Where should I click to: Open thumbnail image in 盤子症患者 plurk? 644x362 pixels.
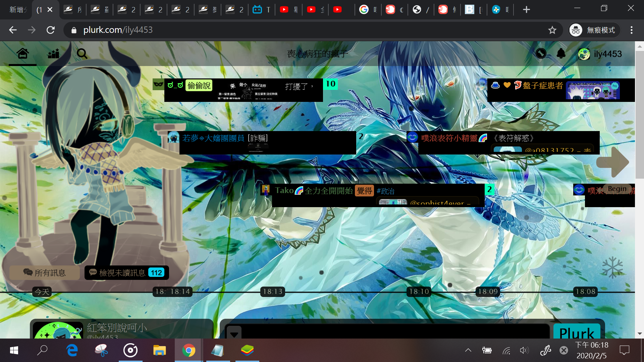[x=593, y=90]
